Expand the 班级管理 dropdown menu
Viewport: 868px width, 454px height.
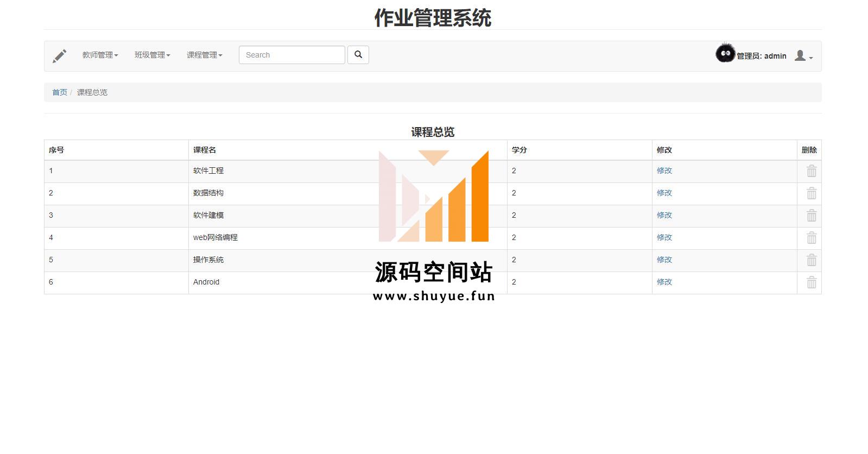[x=152, y=55]
